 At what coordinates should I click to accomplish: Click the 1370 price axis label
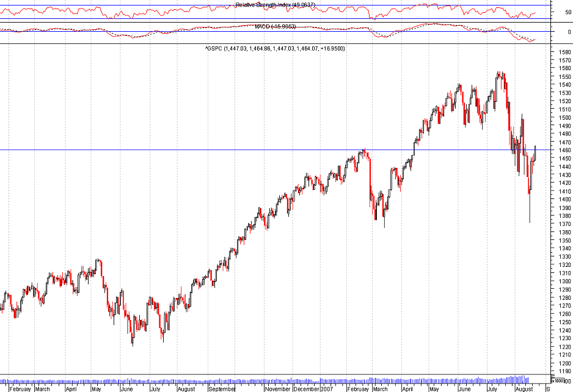[x=565, y=224]
